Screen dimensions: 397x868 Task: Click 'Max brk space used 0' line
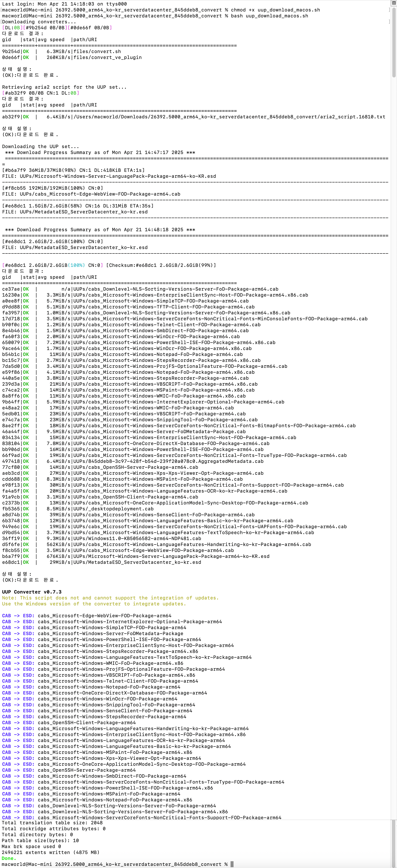pos(31,846)
